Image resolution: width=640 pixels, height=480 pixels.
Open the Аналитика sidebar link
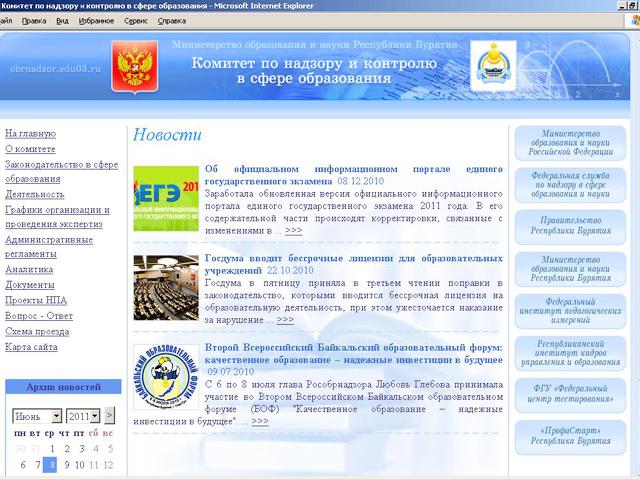coord(29,269)
